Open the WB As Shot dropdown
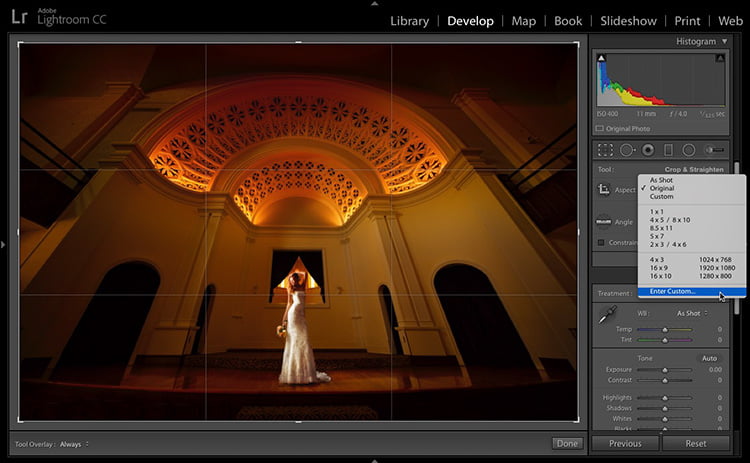The height and width of the screenshot is (463, 750). [691, 313]
